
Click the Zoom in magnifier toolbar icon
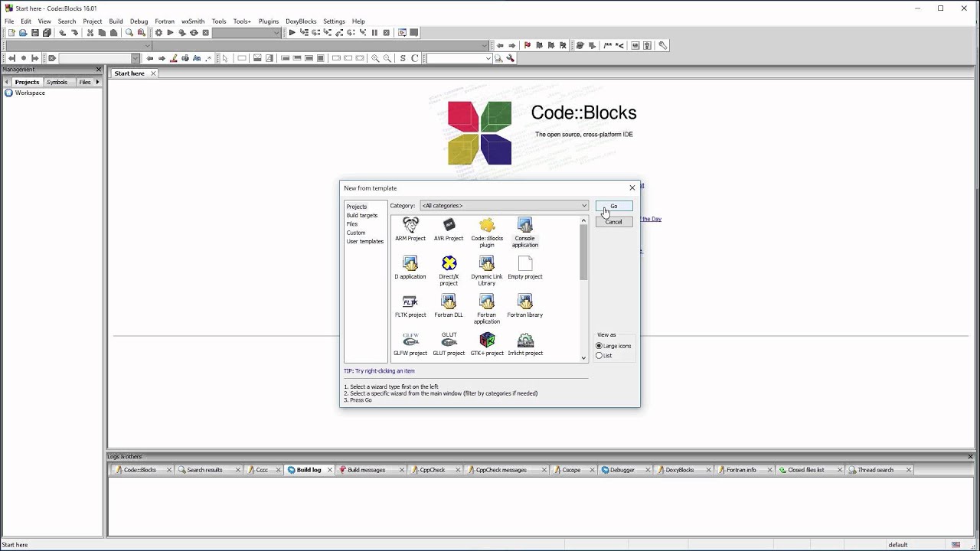pyautogui.click(x=375, y=58)
